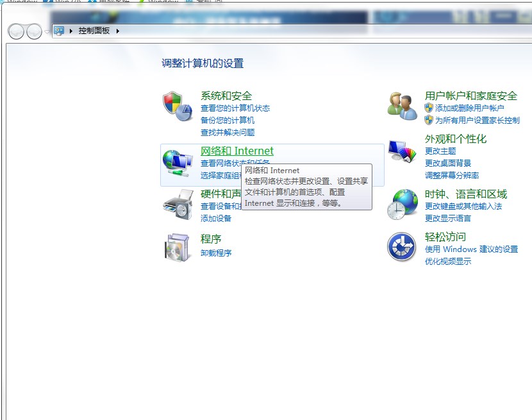Expand arrow before 控制面板 breadcrumb

click(71, 31)
